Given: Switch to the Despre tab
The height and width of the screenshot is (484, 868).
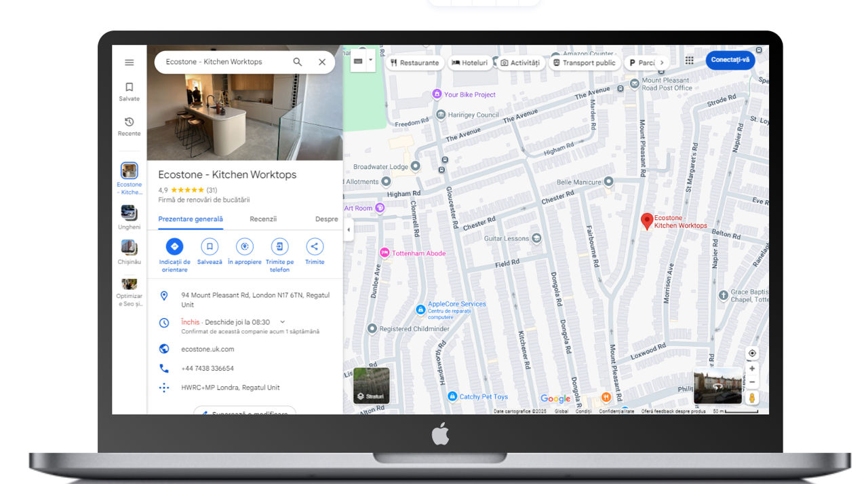Looking at the screenshot, I should point(327,219).
